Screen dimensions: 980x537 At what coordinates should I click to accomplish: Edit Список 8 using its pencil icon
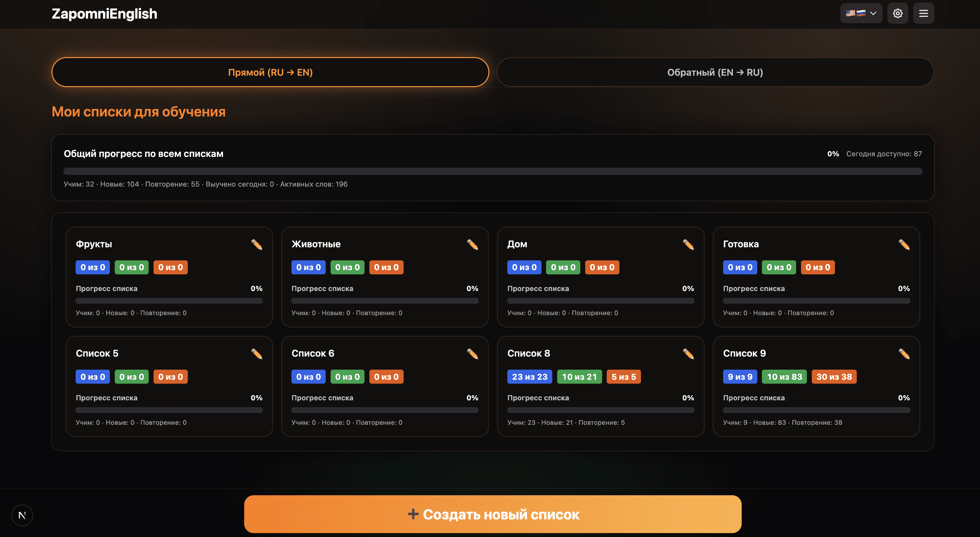[x=688, y=354]
